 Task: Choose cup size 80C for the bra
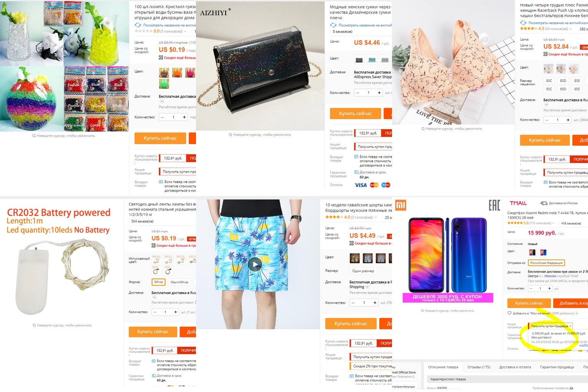549,81
